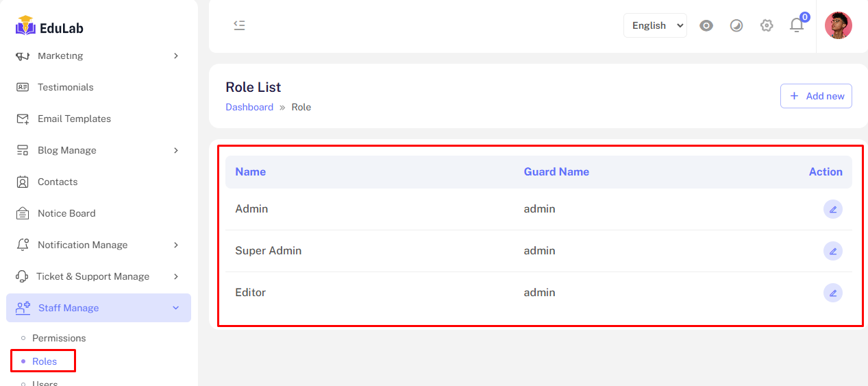Go to Dashboard via breadcrumb link
This screenshot has height=386, width=868.
249,107
